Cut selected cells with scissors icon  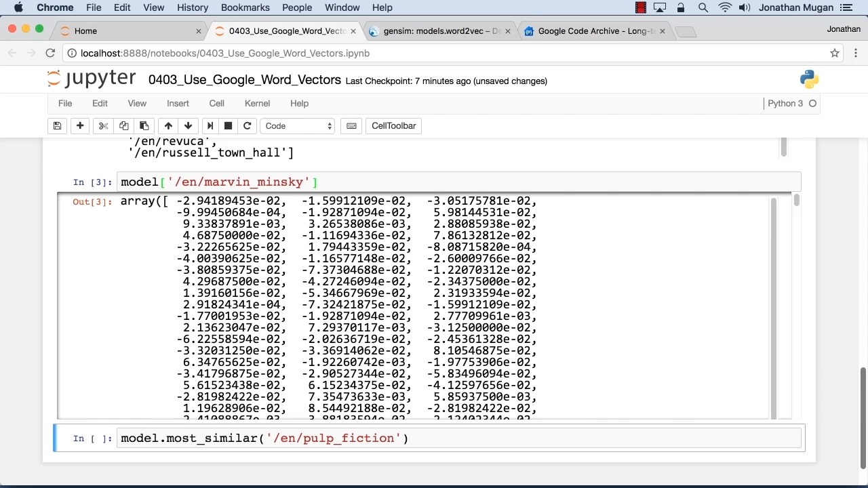tap(103, 125)
